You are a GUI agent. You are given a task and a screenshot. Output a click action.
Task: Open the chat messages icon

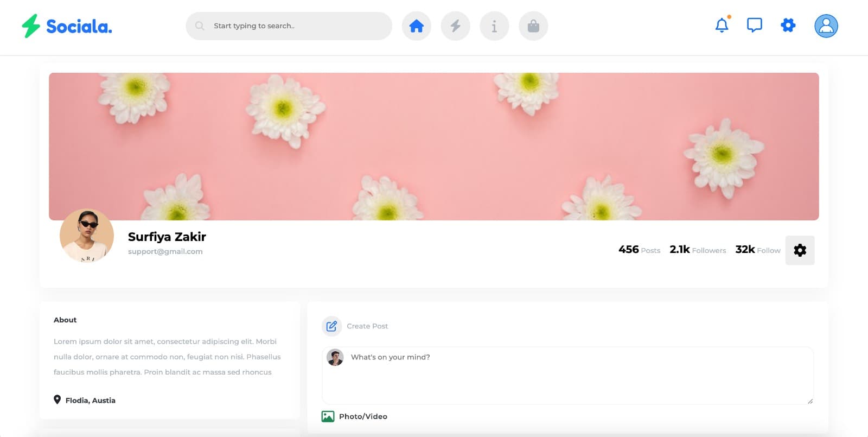755,26
